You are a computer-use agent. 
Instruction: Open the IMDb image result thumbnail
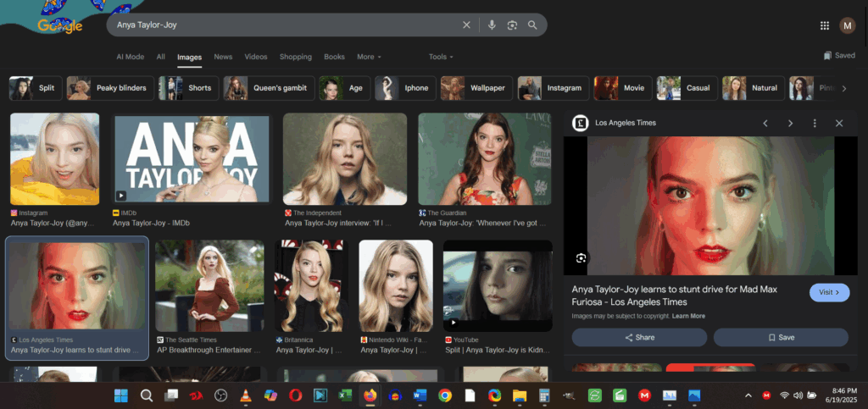click(x=192, y=159)
